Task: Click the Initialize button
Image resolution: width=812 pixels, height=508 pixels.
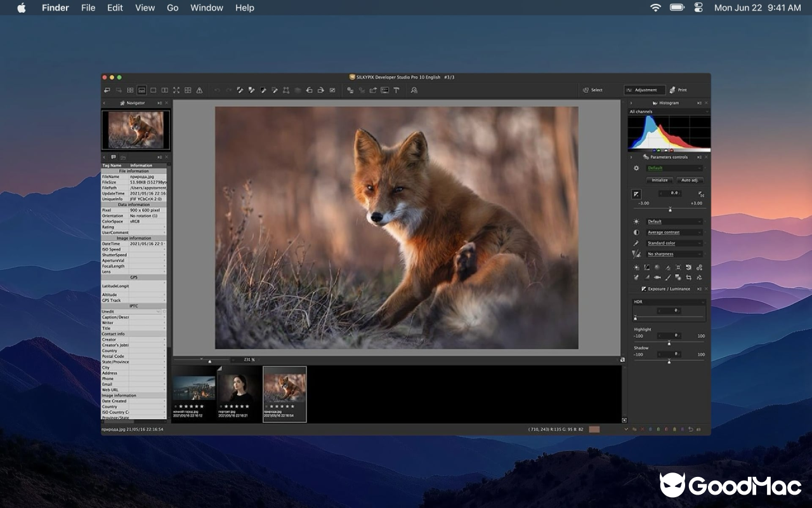Action: [660, 180]
